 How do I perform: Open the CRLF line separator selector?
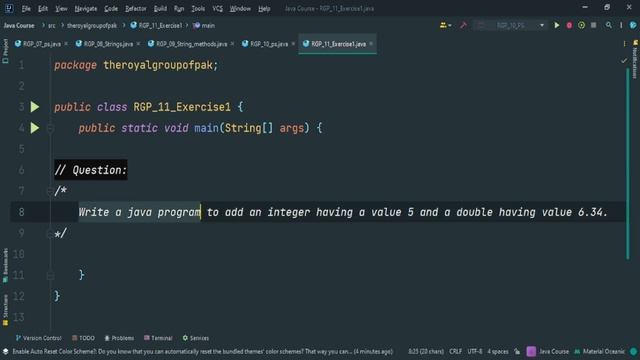tap(456, 351)
